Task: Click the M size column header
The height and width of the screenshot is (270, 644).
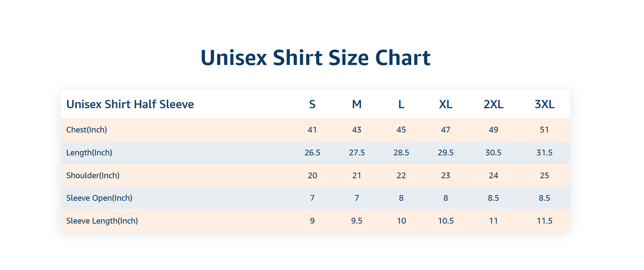Action: tap(357, 104)
